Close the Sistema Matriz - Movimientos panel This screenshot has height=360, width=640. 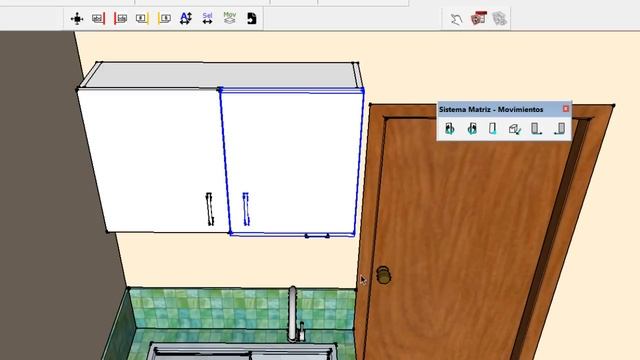tap(566, 109)
